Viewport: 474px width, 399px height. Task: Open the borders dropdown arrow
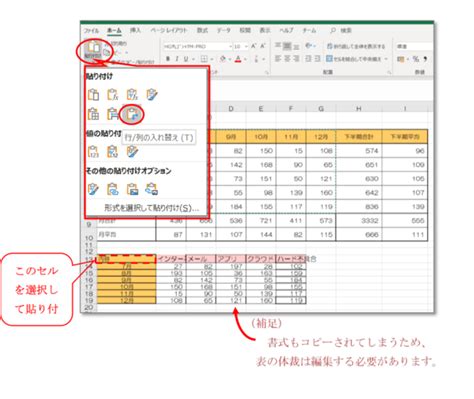point(212,59)
